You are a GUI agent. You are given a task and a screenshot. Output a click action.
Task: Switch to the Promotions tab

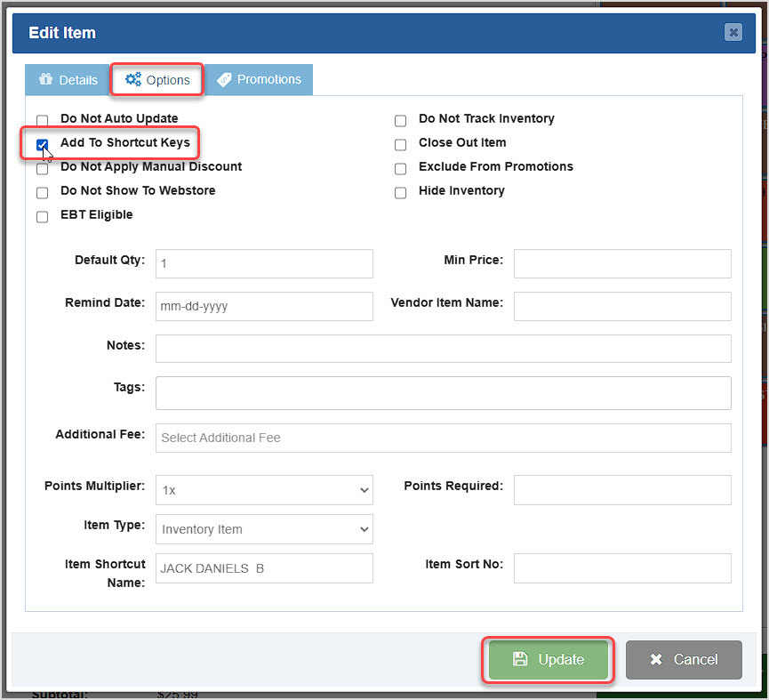(259, 79)
